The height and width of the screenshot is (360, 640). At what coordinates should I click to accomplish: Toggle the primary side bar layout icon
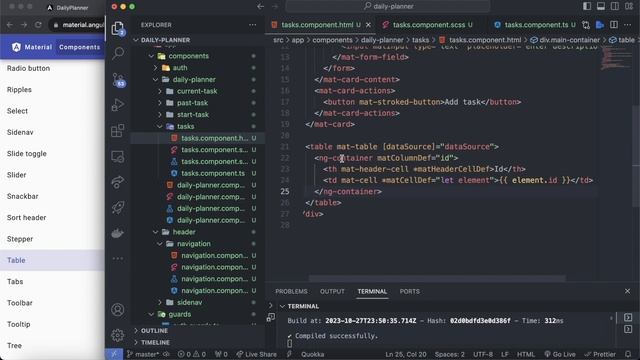[x=587, y=6]
